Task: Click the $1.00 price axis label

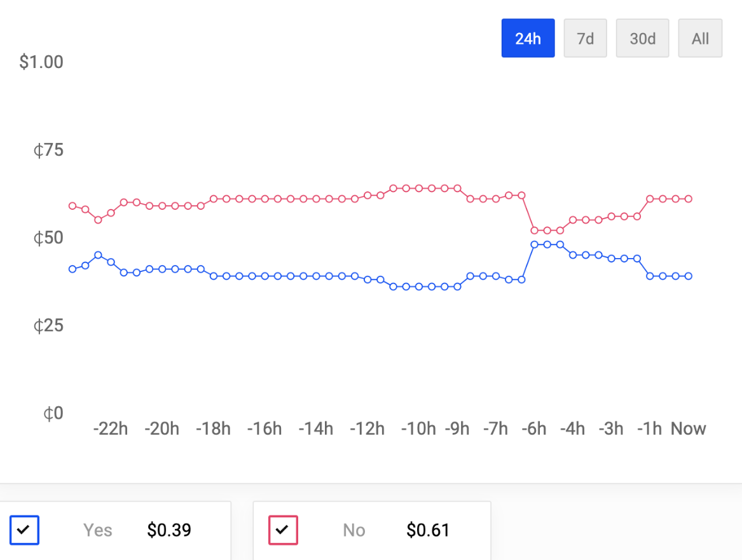Action: pyautogui.click(x=41, y=62)
